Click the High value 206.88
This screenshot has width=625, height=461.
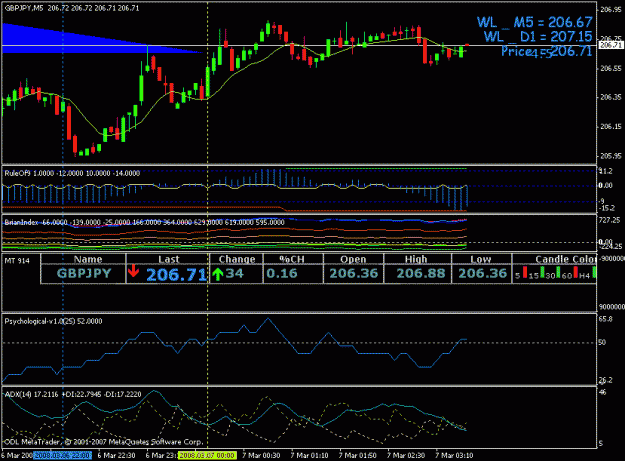point(421,273)
